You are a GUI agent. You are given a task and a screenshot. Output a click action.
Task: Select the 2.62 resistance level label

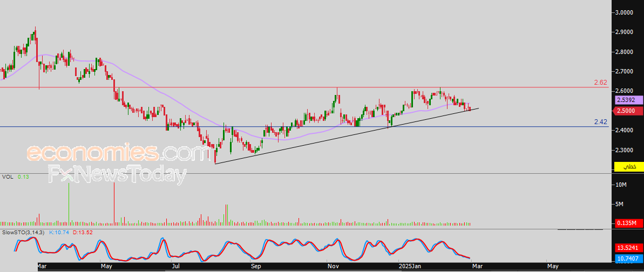tap(600, 83)
